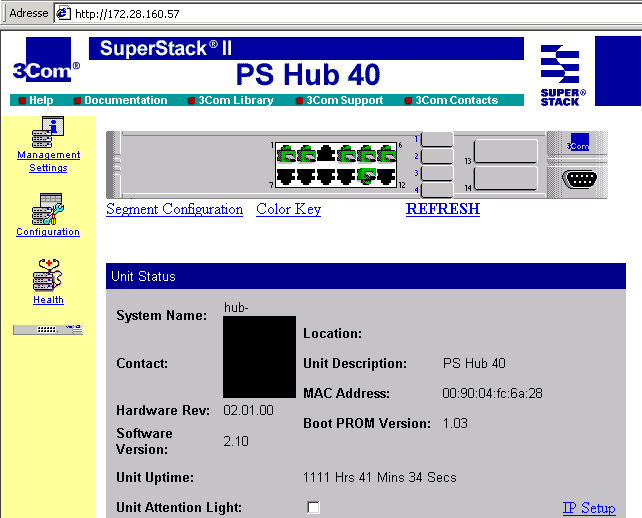Click the Configuration wrench-and-server icon
Viewport: 642px width, 518px height.
[48, 209]
